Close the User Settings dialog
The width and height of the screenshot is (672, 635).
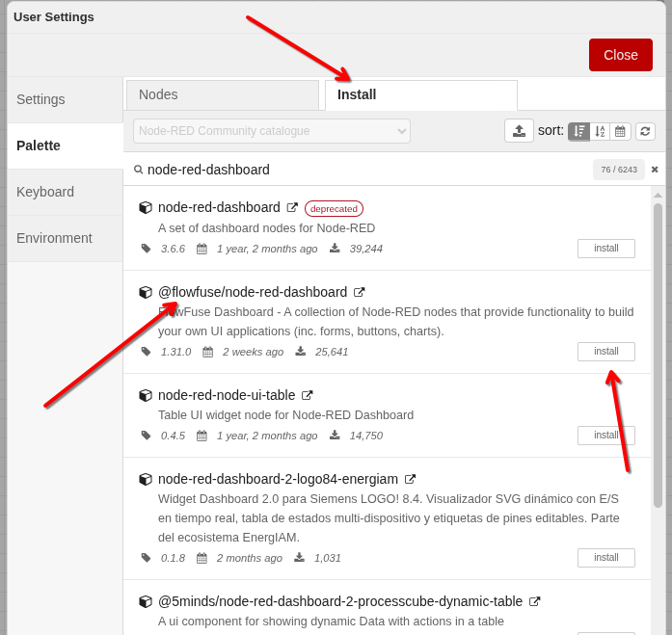(x=621, y=55)
